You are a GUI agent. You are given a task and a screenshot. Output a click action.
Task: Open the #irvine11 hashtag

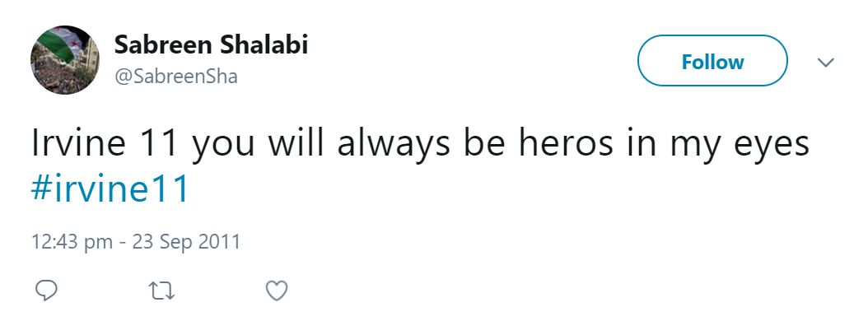(110, 189)
